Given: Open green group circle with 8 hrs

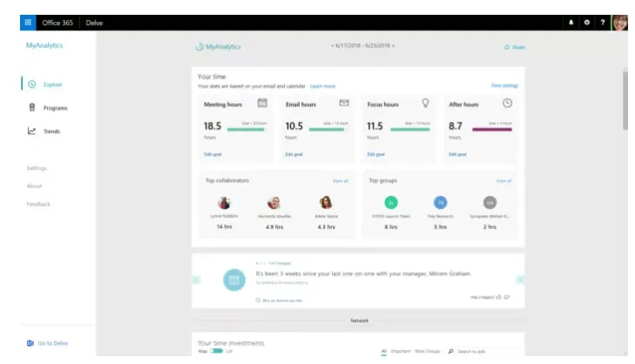Looking at the screenshot, I should tap(391, 202).
